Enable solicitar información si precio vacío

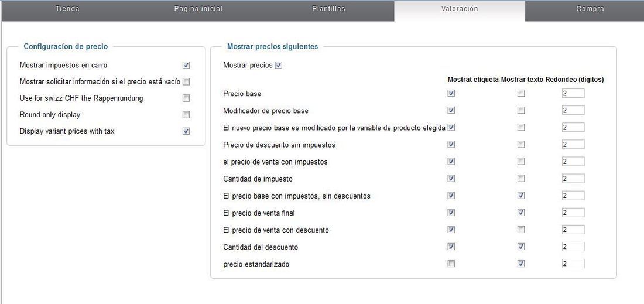(x=186, y=82)
